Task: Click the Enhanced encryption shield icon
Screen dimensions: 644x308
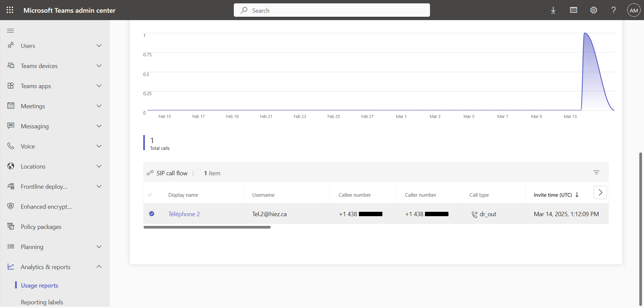Action: click(x=11, y=206)
